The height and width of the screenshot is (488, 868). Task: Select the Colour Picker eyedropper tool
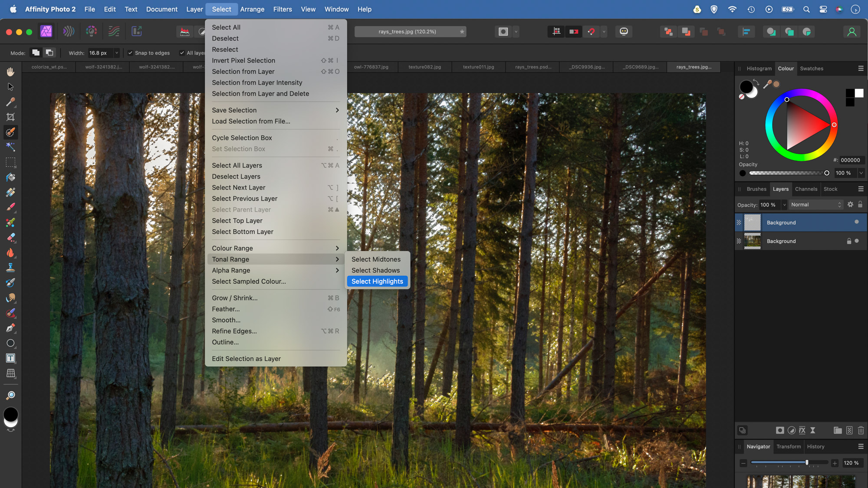tap(10, 102)
